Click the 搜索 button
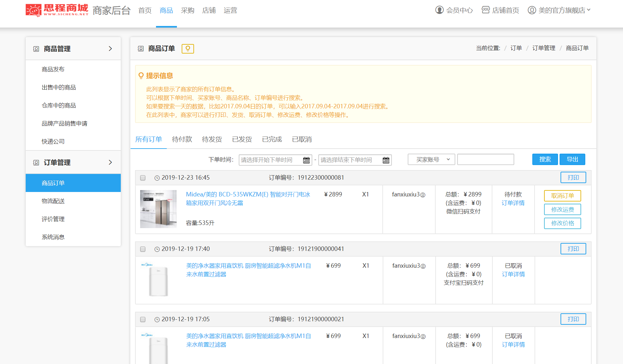Screen dimensions: 623x364 pos(545,159)
